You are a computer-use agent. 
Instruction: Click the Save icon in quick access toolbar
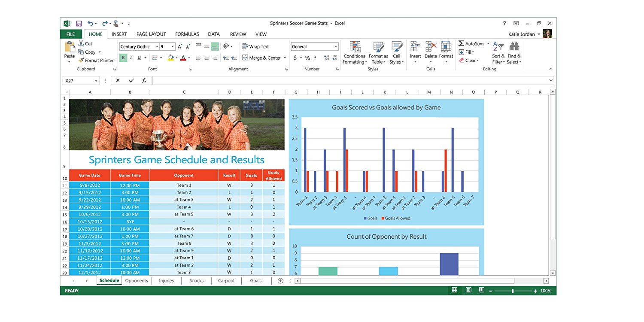[x=79, y=24]
